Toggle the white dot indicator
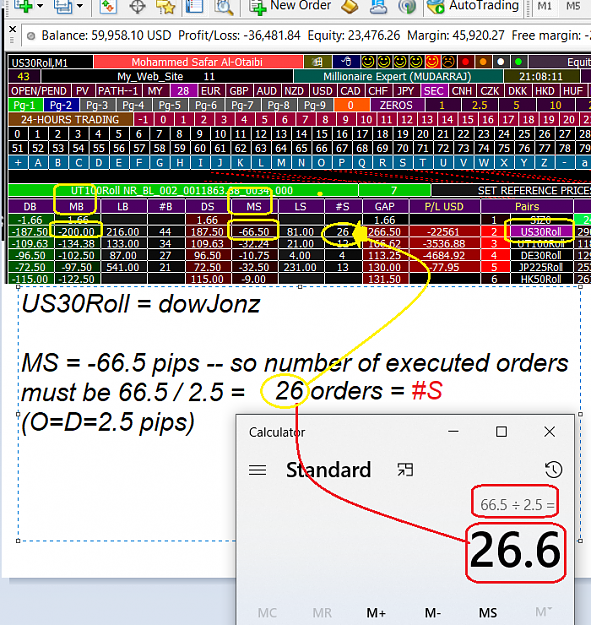The height and width of the screenshot is (625, 591). (x=501, y=62)
